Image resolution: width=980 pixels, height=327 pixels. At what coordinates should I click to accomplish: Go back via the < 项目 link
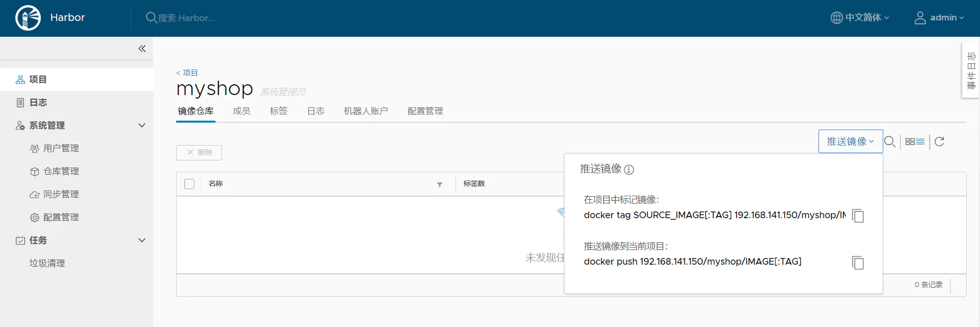pos(187,73)
